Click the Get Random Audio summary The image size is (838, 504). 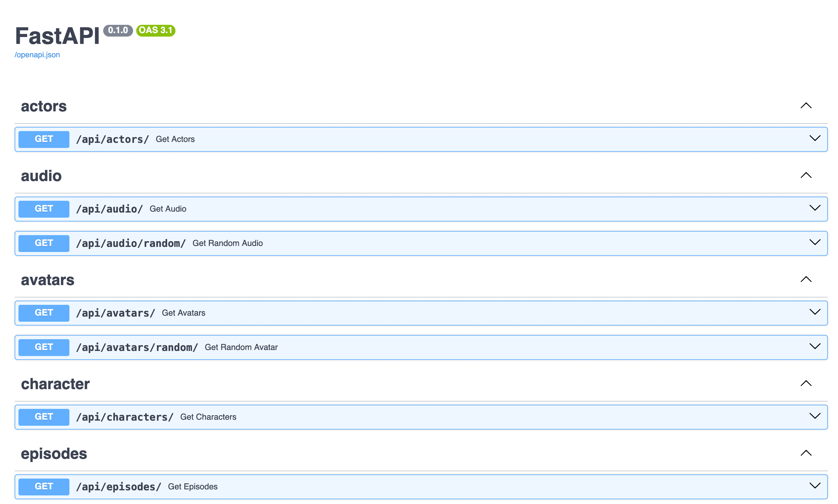pos(227,243)
